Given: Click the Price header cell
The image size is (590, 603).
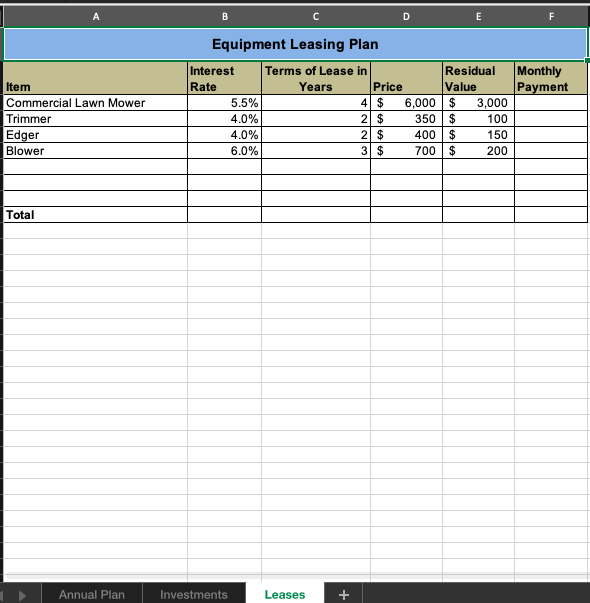Looking at the screenshot, I should (x=406, y=78).
